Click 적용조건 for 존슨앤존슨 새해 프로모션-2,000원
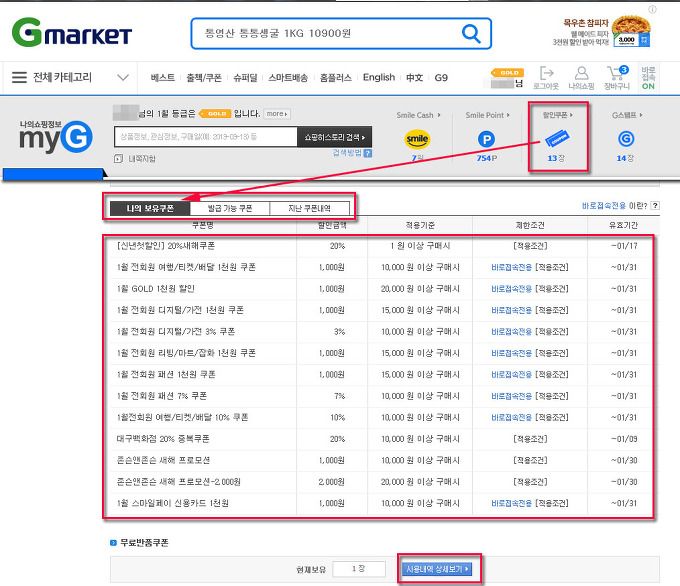Image resolution: width=680 pixels, height=586 pixels. (530, 482)
